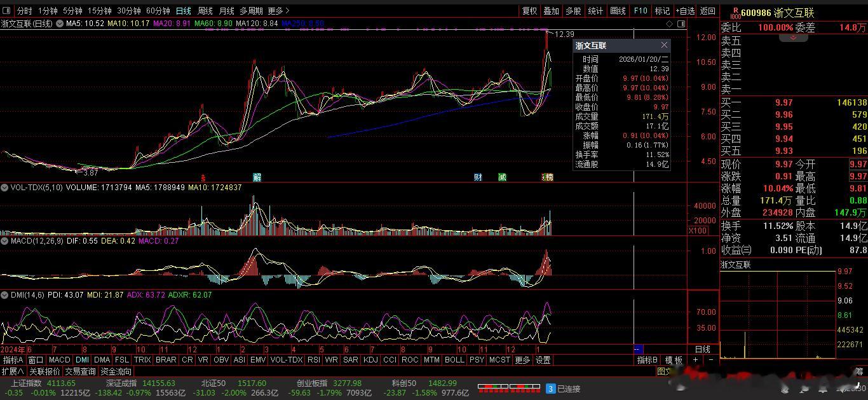Click the 复权 button
The image size is (868, 400).
(x=529, y=11)
